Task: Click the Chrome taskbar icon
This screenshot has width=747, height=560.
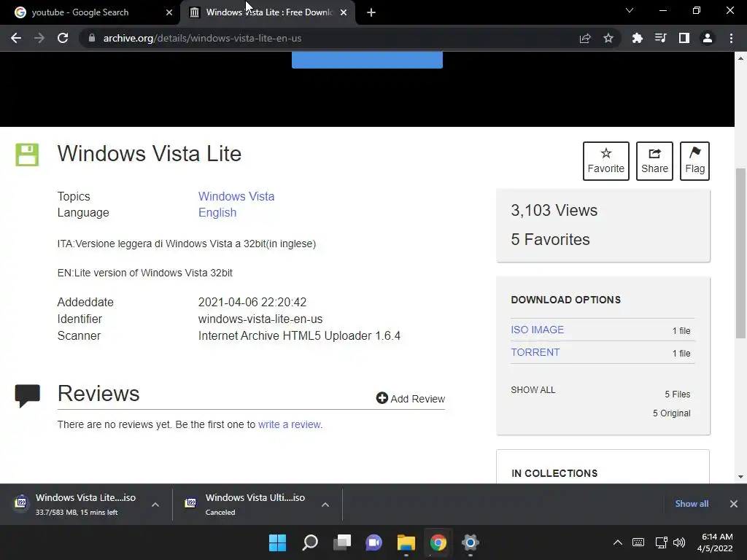Action: coord(438,542)
